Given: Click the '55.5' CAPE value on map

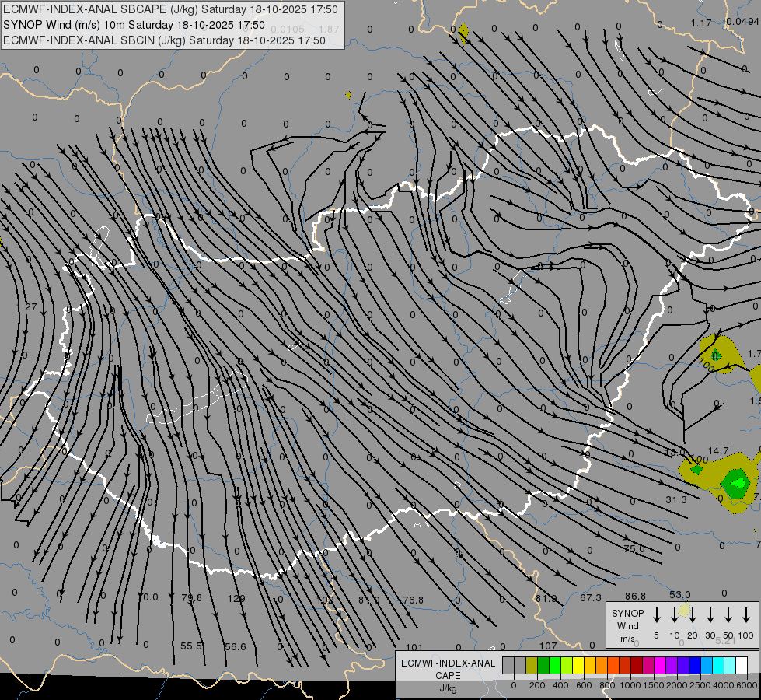Looking at the screenshot, I should click(x=191, y=646).
